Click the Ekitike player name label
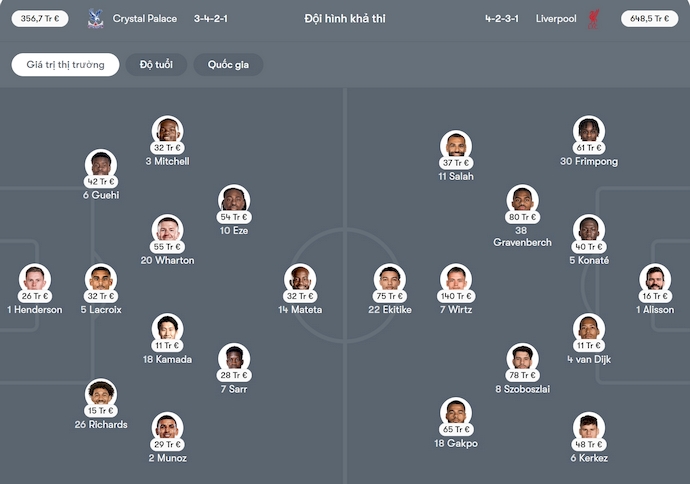 point(389,310)
